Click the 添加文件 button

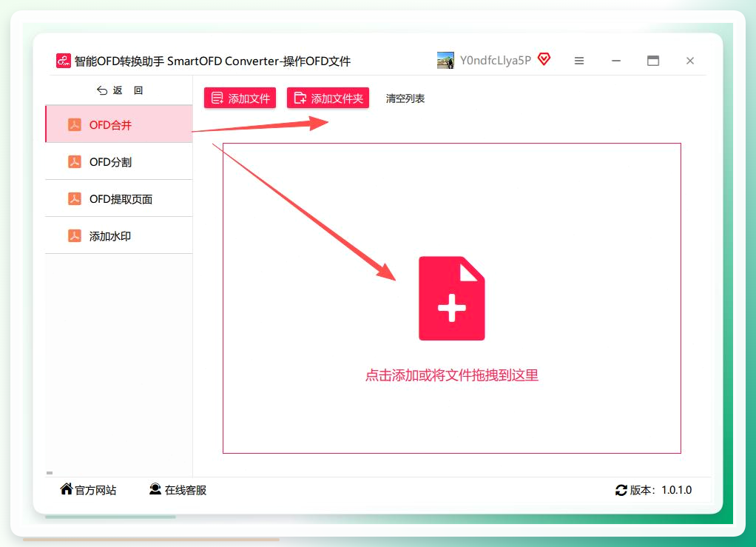pyautogui.click(x=240, y=98)
